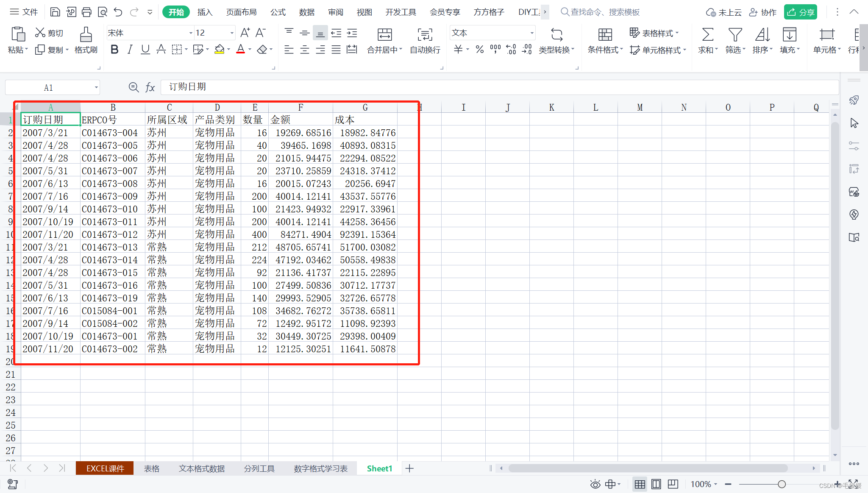Switch to page layout view in status bar

[656, 484]
